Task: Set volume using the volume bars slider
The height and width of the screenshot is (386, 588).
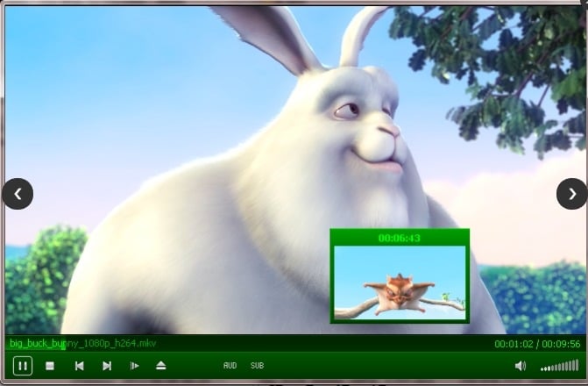Action: click(559, 366)
